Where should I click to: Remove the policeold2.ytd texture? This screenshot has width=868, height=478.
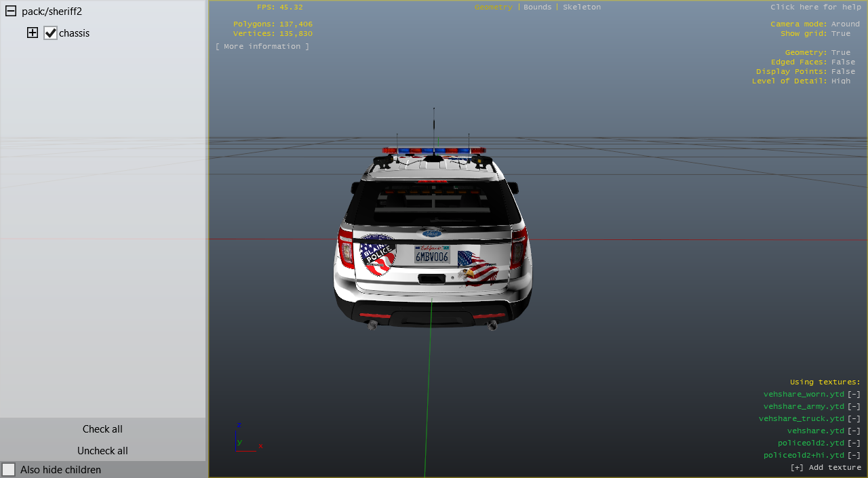pos(854,443)
